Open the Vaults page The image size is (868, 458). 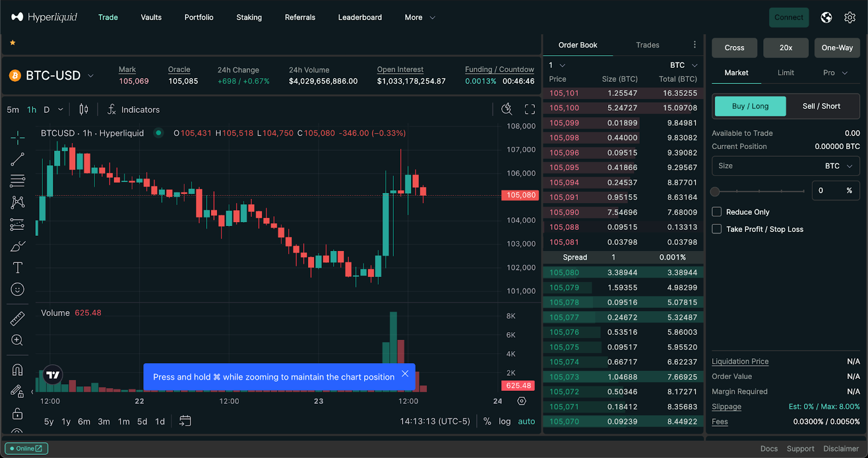[x=151, y=17]
